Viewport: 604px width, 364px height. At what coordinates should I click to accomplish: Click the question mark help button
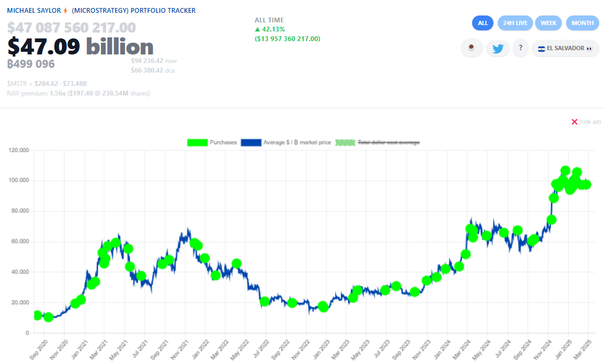520,48
